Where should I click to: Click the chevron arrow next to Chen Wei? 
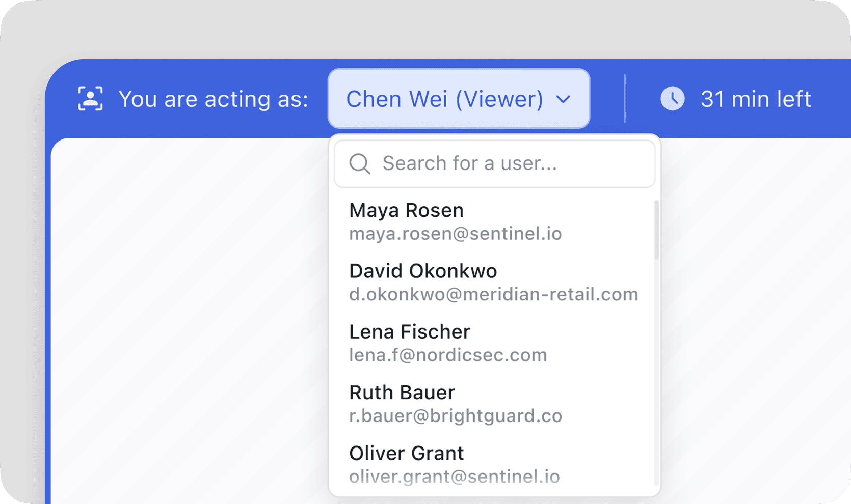click(x=563, y=99)
